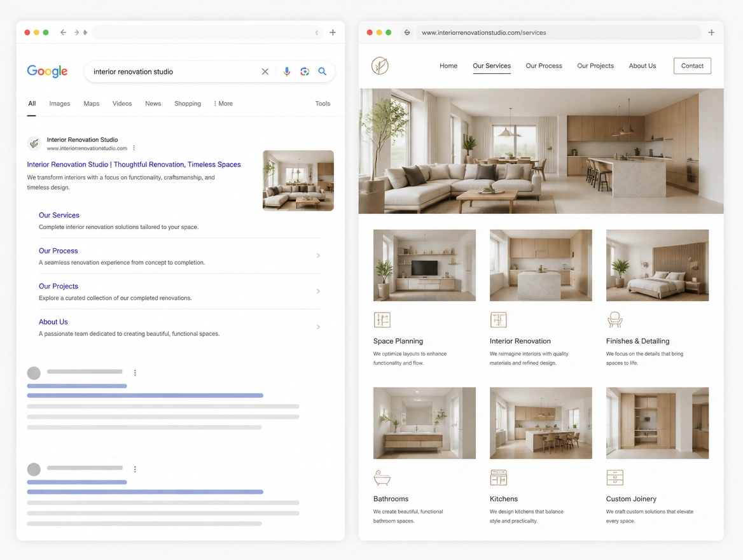
Task: Click the Custom Joinery heading
Action: click(x=631, y=499)
